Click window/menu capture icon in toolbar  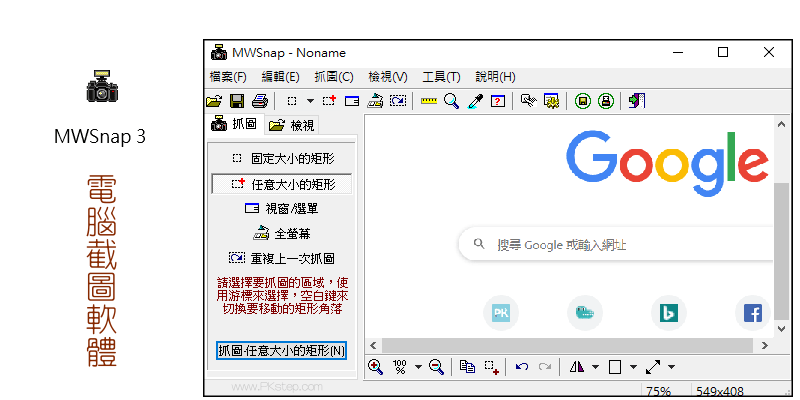point(352,101)
